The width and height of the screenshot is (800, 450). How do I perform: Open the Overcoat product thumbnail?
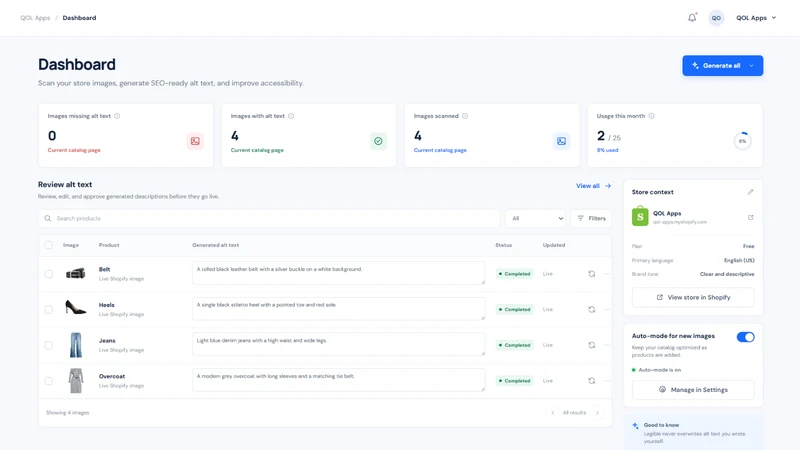[76, 381]
